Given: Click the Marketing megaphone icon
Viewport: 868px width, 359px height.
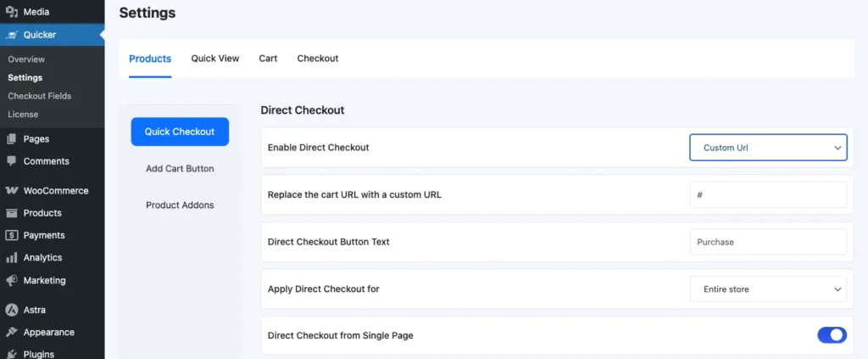Looking at the screenshot, I should click(12, 280).
